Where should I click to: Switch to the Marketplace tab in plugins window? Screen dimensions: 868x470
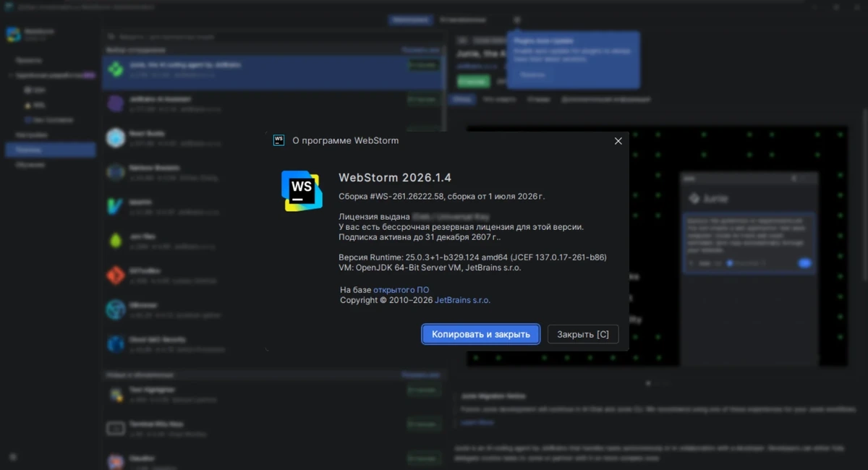tap(410, 20)
